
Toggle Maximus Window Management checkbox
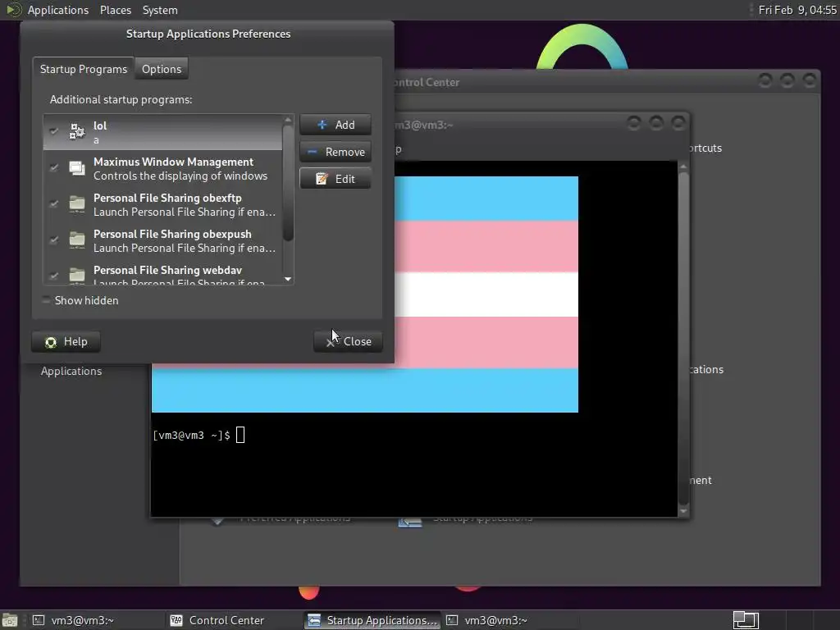tap(53, 167)
